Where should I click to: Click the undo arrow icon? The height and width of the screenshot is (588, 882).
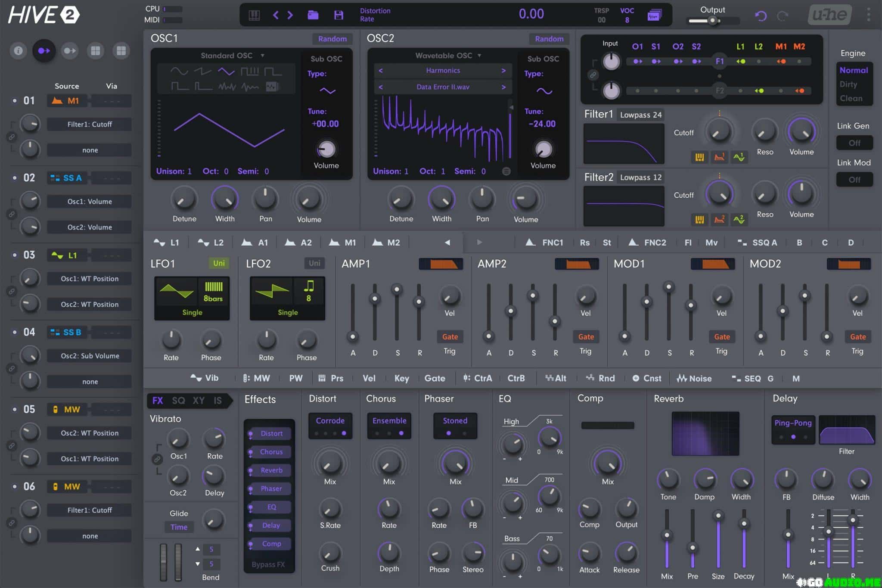pyautogui.click(x=761, y=16)
